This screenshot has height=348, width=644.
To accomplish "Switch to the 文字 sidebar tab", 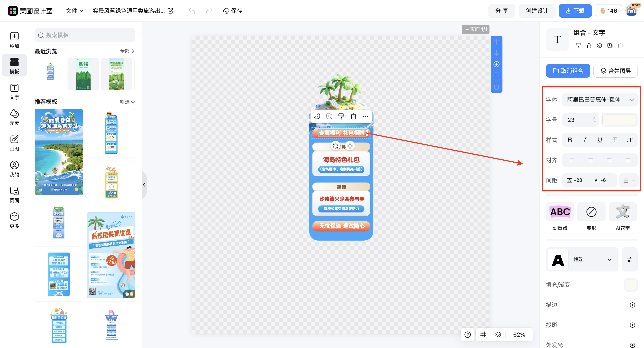I will (14, 91).
